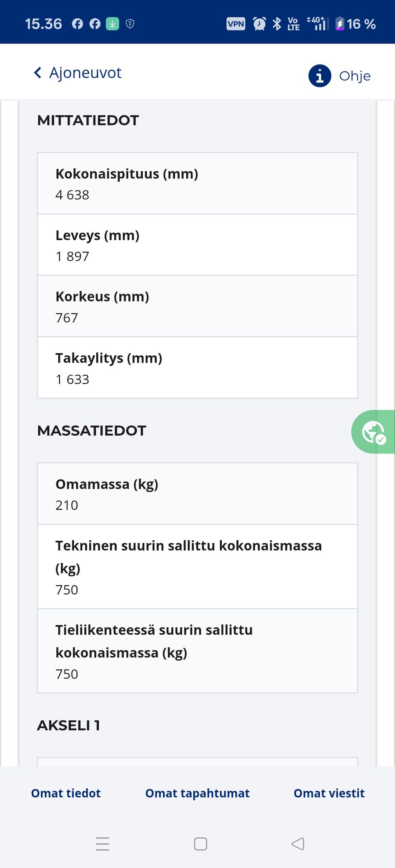Open the recent apps menu button
The height and width of the screenshot is (868, 395).
[102, 844]
